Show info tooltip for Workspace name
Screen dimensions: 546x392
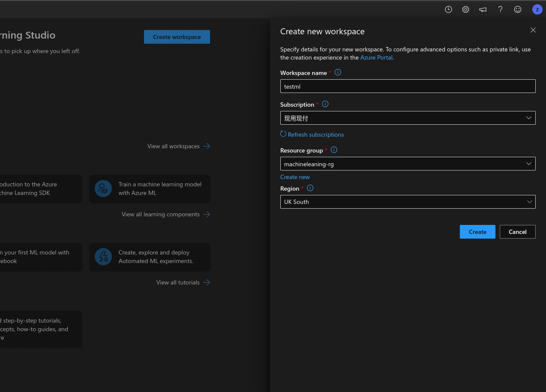[x=338, y=72]
